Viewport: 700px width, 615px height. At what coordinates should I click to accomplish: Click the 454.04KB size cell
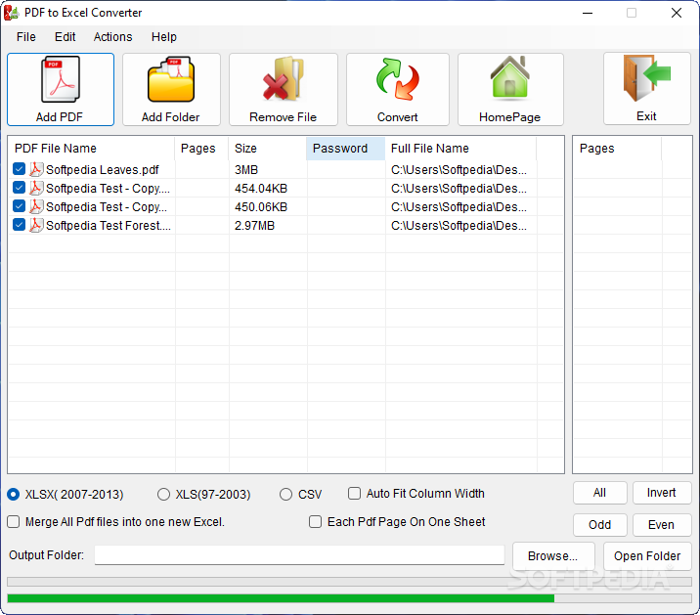[261, 189]
